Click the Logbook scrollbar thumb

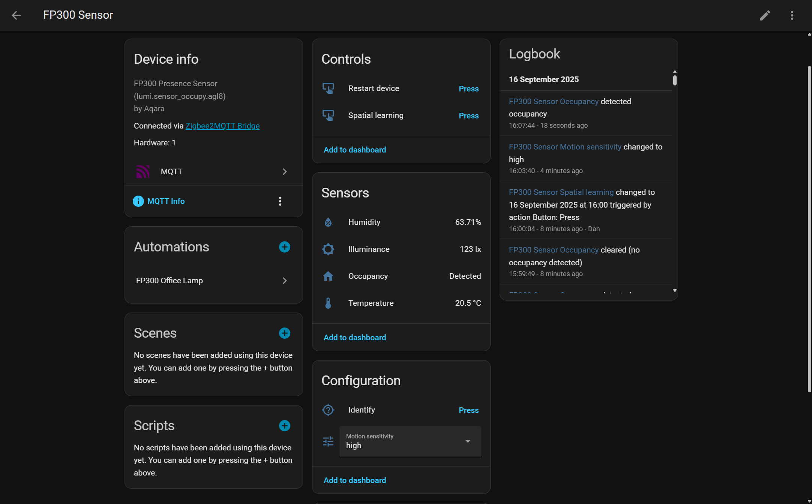click(674, 80)
